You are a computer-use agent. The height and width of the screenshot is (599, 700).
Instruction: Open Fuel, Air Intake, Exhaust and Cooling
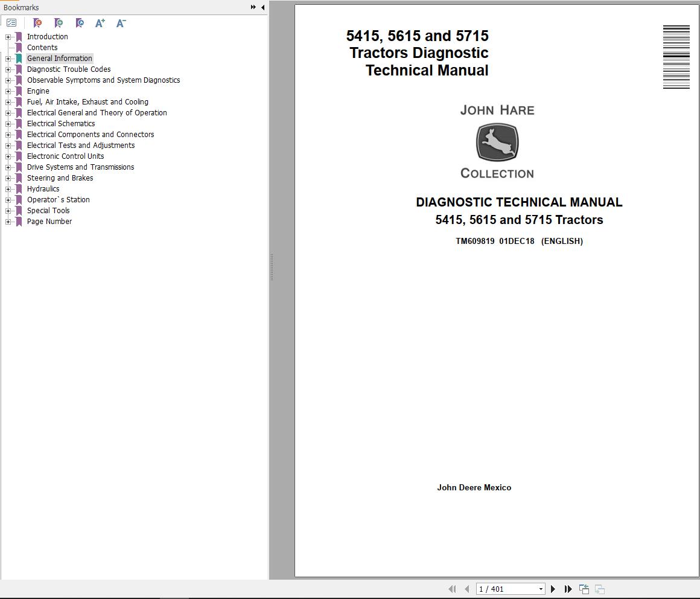[x=87, y=102]
